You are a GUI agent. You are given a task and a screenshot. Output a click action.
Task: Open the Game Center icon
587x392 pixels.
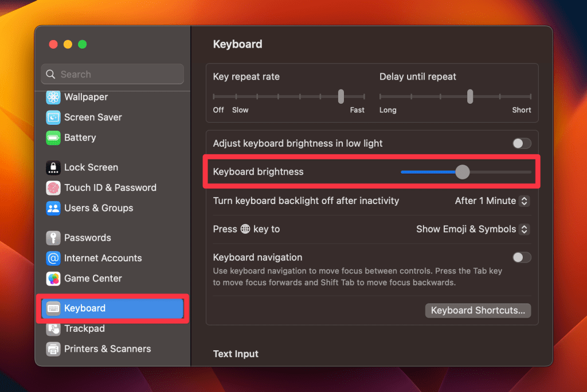(x=53, y=279)
